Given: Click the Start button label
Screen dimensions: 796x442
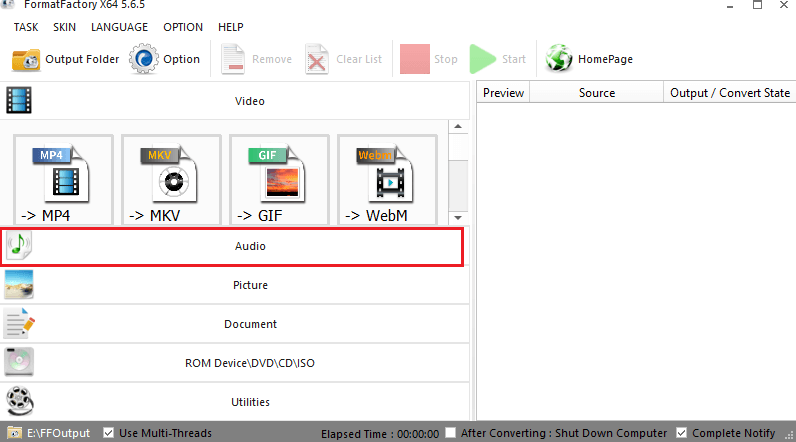Looking at the screenshot, I should 514,59.
